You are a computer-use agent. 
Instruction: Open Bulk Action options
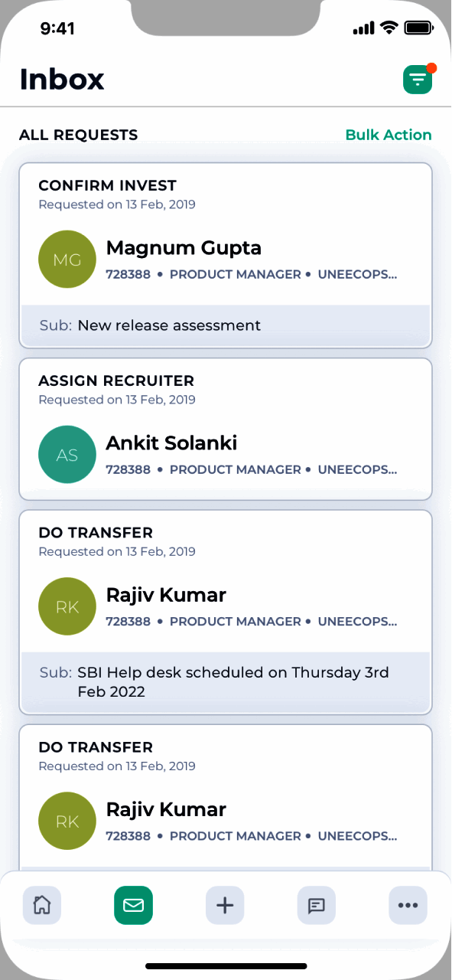[389, 135]
